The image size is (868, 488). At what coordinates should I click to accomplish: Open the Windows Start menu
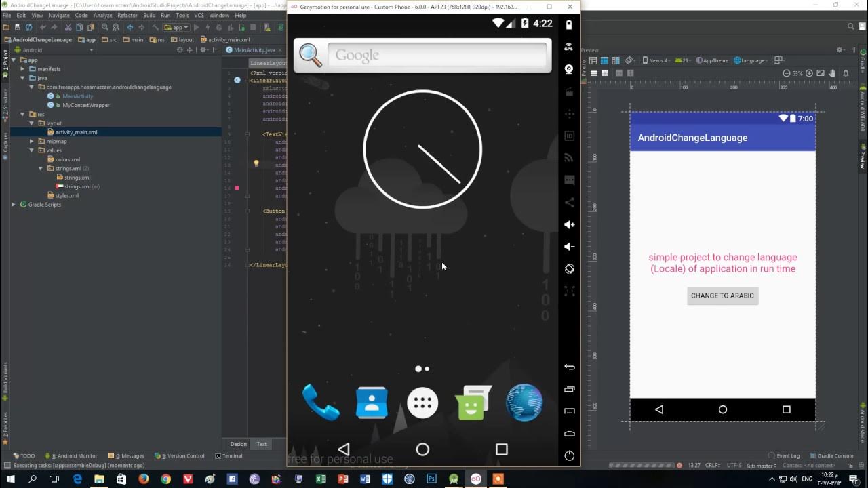(10, 479)
